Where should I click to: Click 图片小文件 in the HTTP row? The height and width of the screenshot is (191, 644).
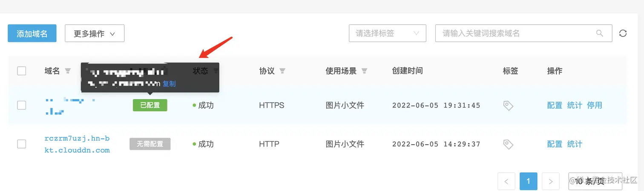click(x=345, y=144)
